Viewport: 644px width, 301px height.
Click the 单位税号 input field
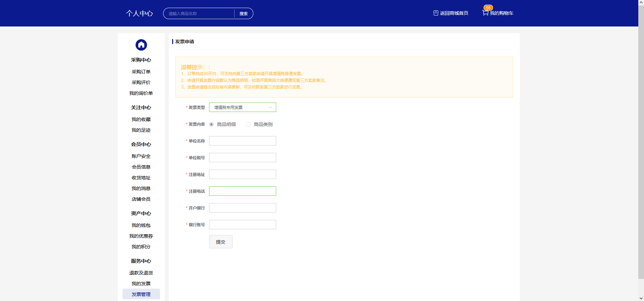242,158
